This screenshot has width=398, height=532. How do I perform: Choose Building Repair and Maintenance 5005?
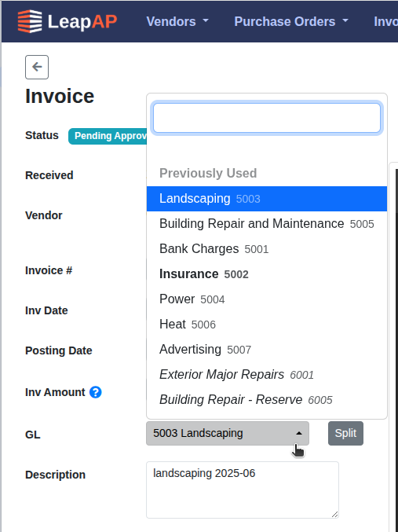[267, 224]
